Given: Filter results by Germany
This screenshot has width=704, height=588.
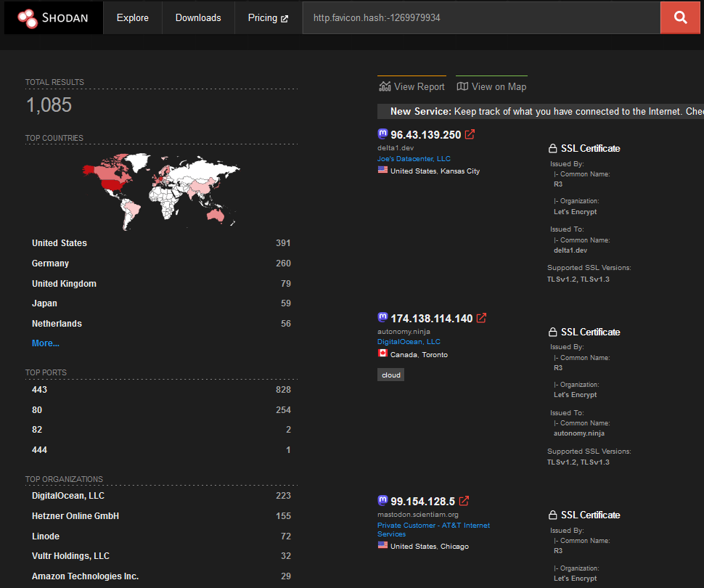Looking at the screenshot, I should click(51, 264).
